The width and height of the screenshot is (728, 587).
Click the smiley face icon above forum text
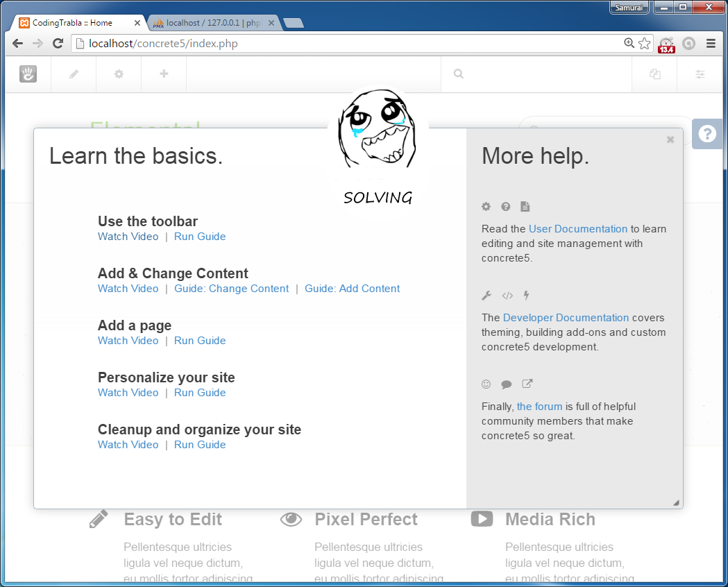486,384
